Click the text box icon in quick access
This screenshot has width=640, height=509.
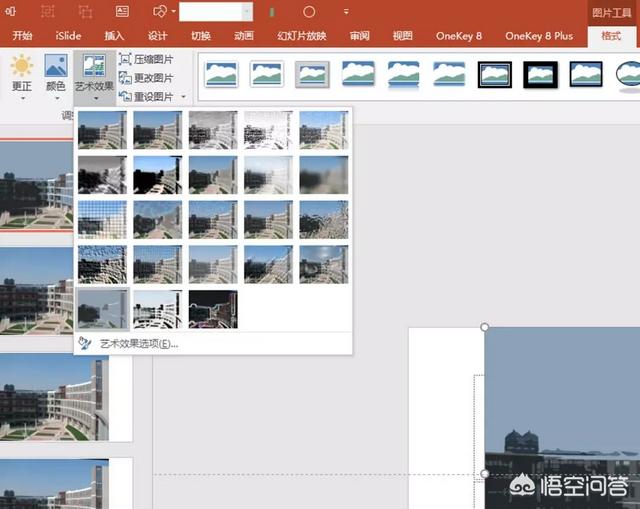(122, 11)
